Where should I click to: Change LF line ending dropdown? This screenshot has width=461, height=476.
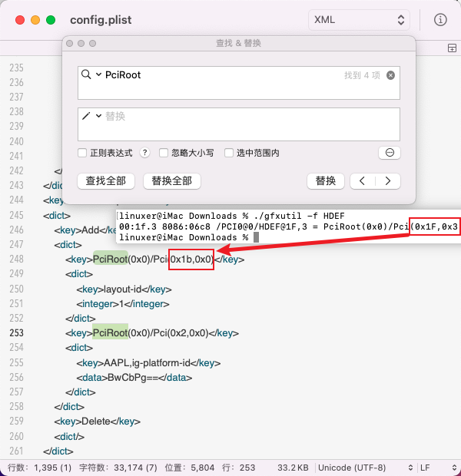tap(438, 467)
